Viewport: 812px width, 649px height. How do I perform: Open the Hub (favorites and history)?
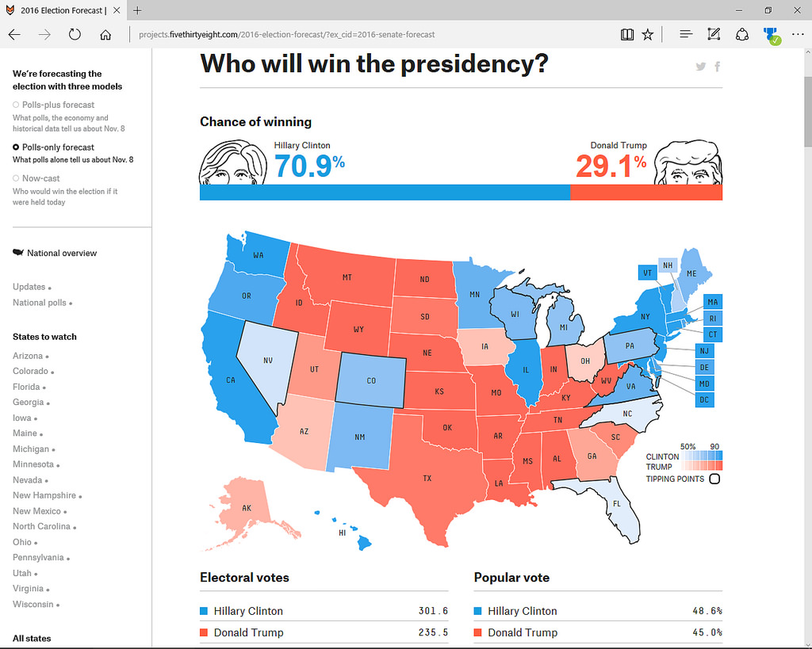click(686, 35)
